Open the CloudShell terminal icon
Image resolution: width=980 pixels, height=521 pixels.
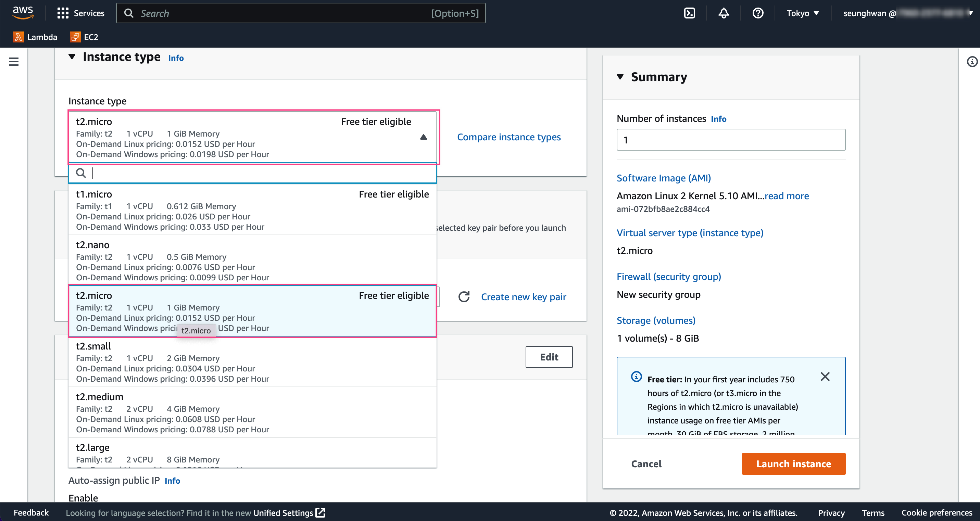pos(689,13)
